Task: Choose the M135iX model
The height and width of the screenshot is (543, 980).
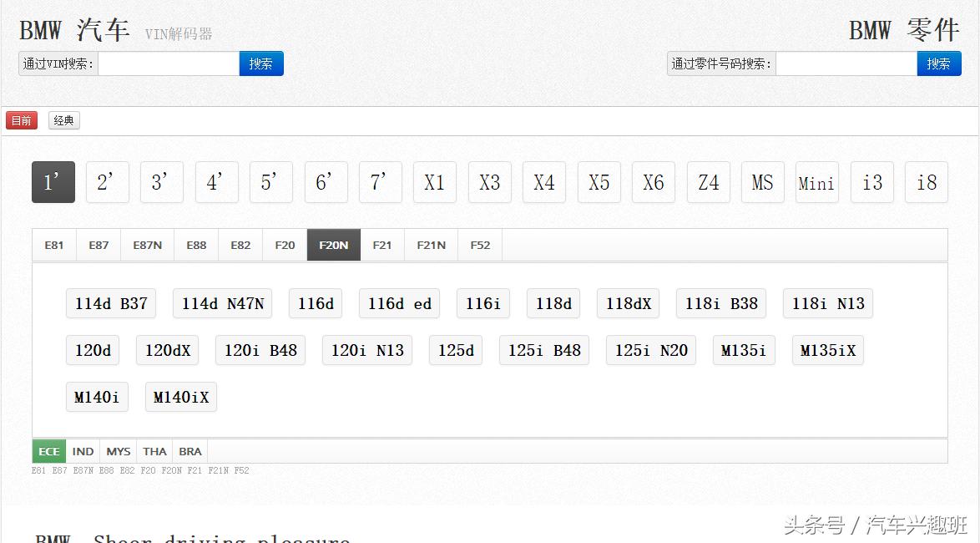Action: click(x=828, y=350)
